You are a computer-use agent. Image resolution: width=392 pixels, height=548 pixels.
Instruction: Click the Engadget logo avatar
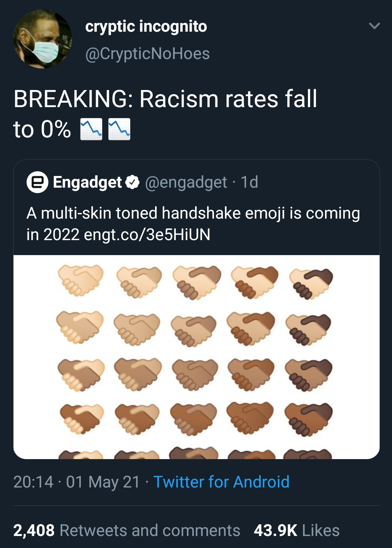pos(37,182)
